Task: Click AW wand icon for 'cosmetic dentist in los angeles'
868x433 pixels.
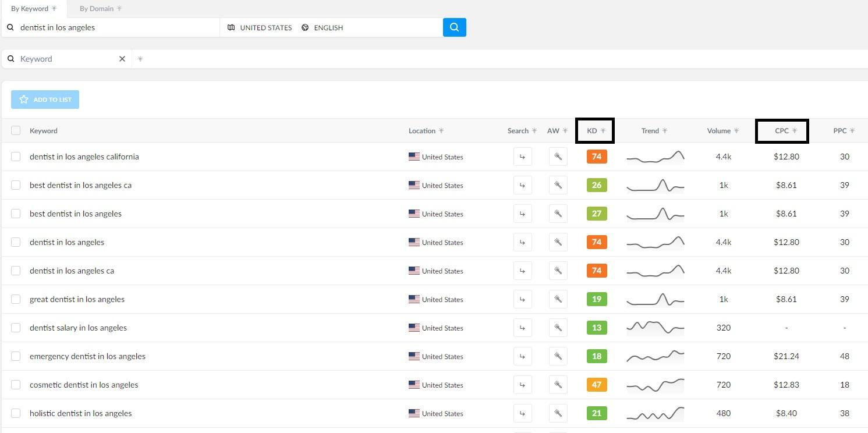Action: (558, 385)
